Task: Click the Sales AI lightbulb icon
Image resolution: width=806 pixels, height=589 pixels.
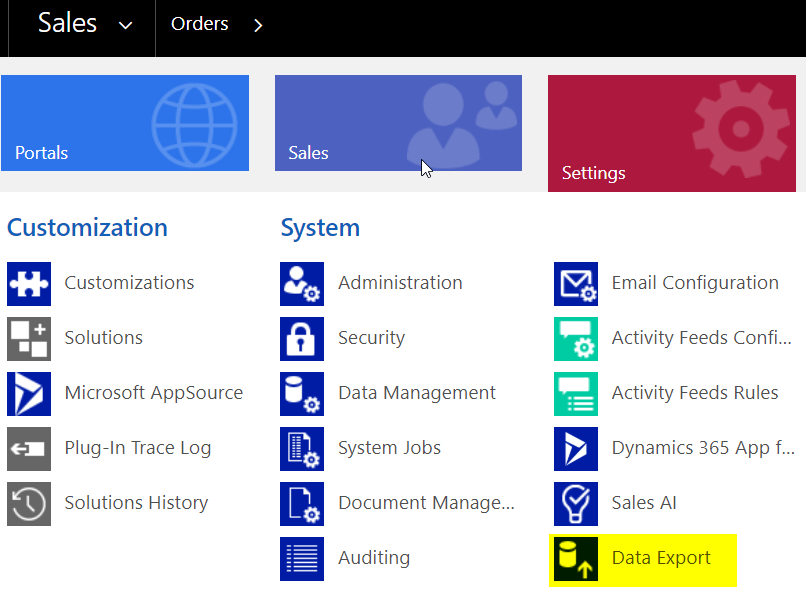Action: click(576, 504)
